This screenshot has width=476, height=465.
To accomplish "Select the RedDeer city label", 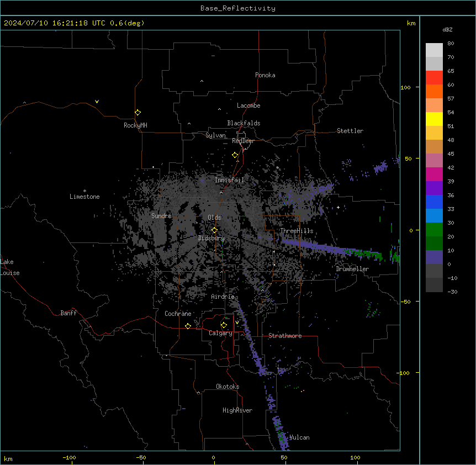I will [243, 141].
